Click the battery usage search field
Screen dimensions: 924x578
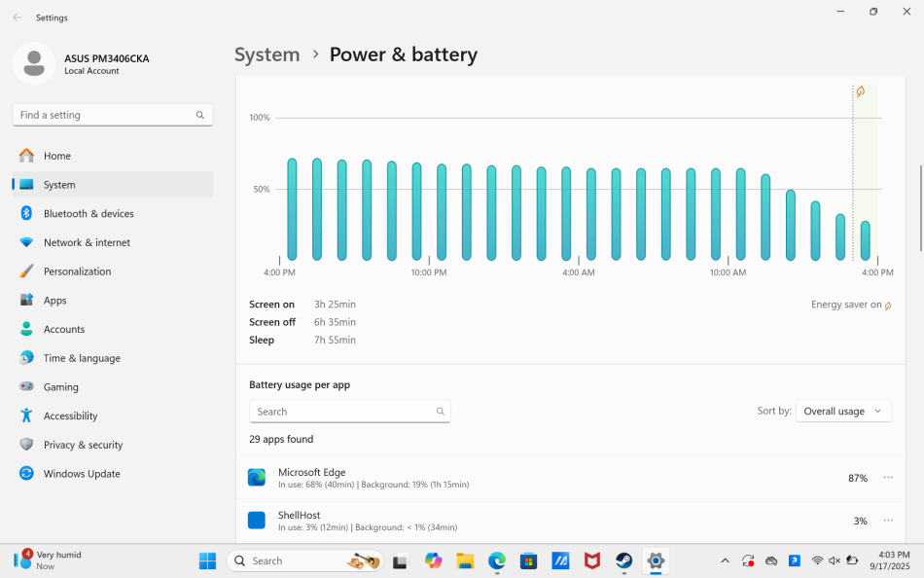click(x=350, y=411)
